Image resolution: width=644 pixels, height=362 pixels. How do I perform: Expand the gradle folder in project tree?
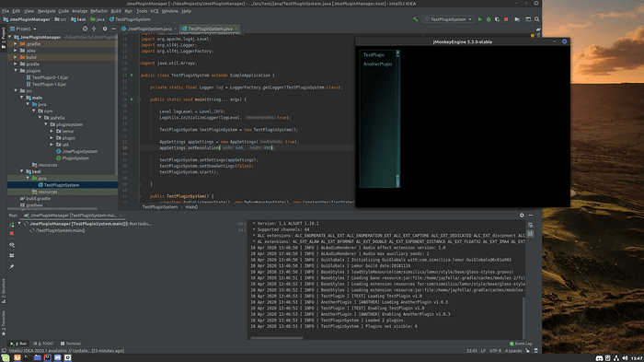point(16,64)
